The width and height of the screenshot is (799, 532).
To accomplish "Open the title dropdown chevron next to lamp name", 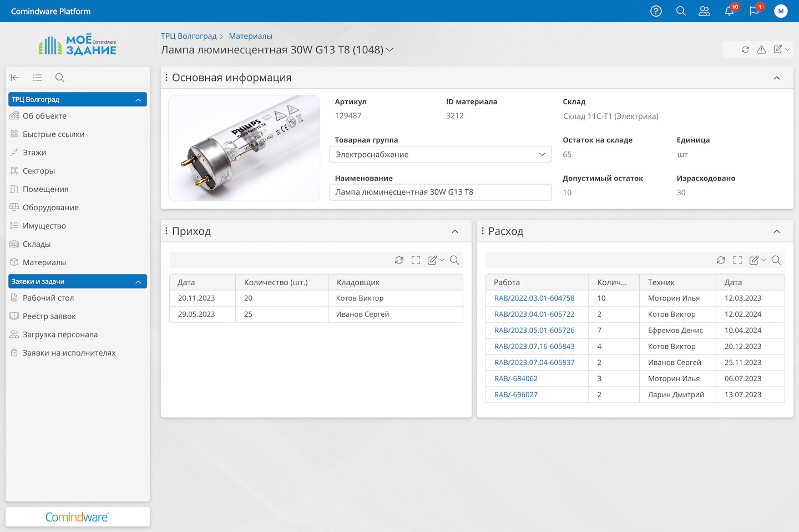I will 390,50.
